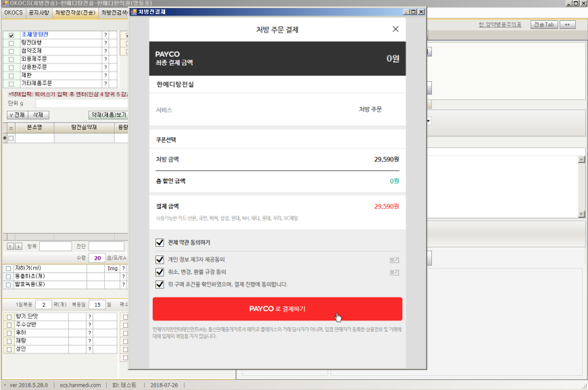Click the ? help icon for 탕전대행
This screenshot has width=588, height=390.
click(x=105, y=43)
